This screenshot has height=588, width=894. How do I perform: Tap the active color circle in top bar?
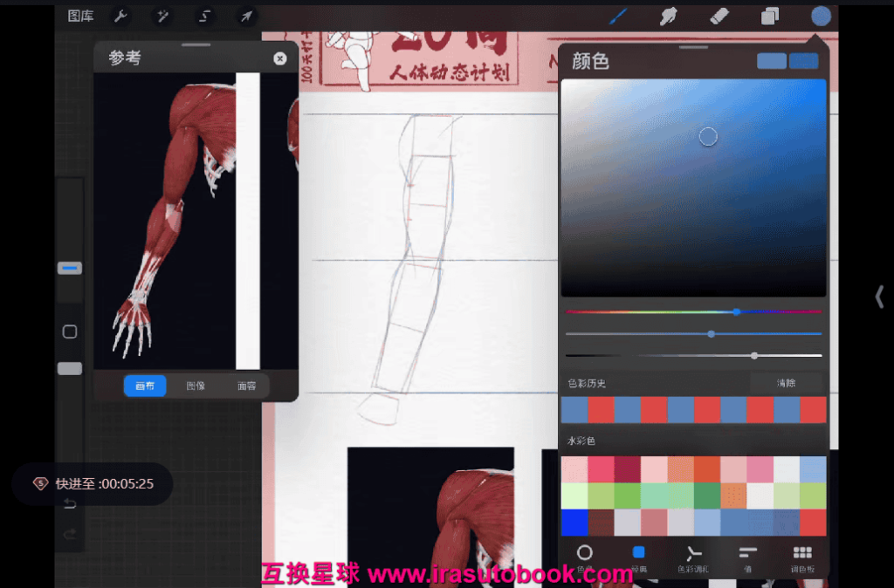(821, 16)
